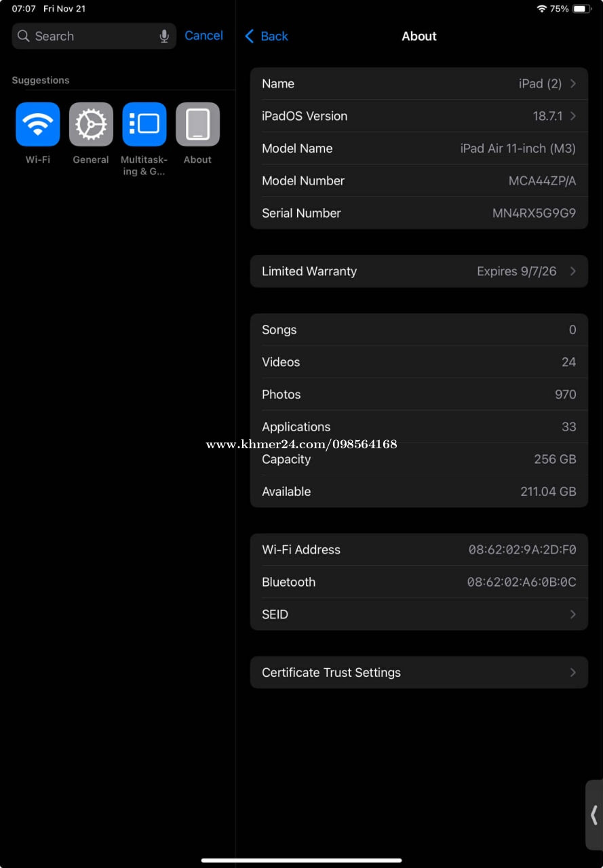
Task: Go Back from the About page
Action: pos(267,37)
